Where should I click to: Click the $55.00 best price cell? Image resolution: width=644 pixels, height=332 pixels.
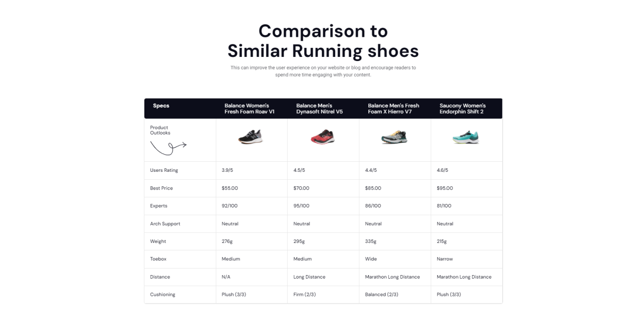230,188
